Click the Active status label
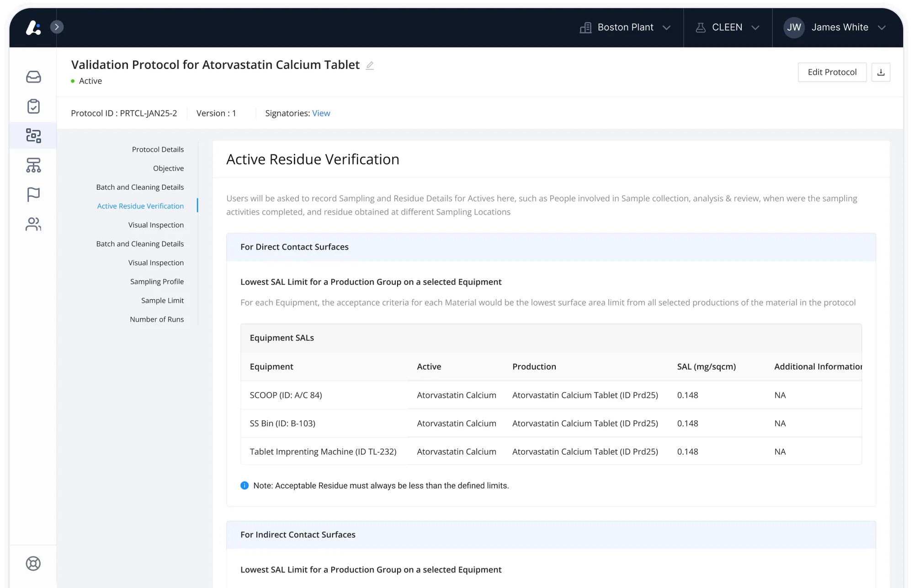This screenshot has width=914, height=588. point(90,81)
